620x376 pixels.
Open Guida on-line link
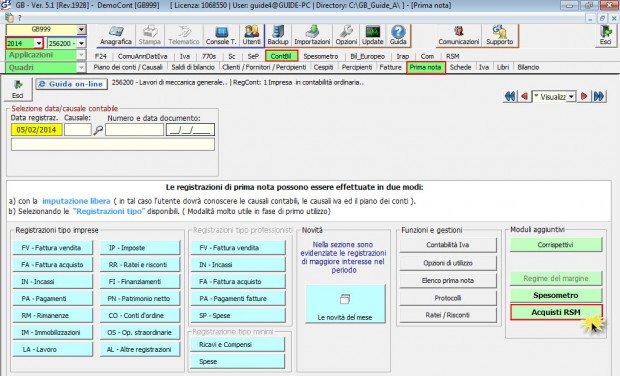tap(72, 84)
